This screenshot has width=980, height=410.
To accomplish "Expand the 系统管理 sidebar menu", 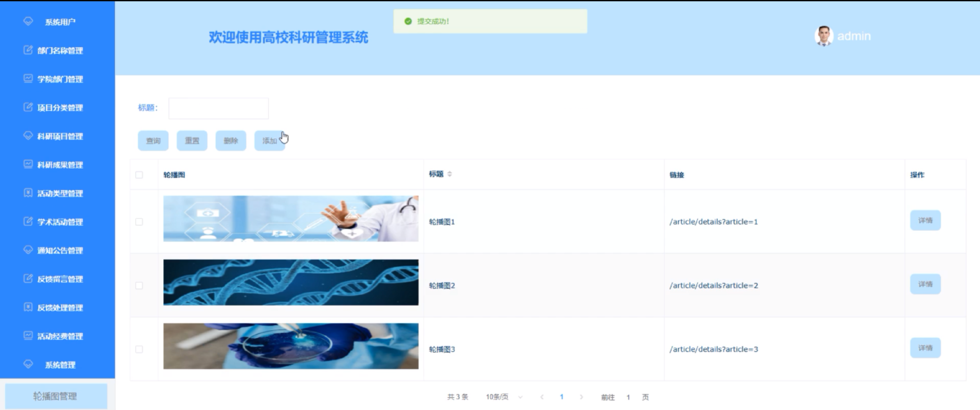I will pyautogui.click(x=60, y=365).
